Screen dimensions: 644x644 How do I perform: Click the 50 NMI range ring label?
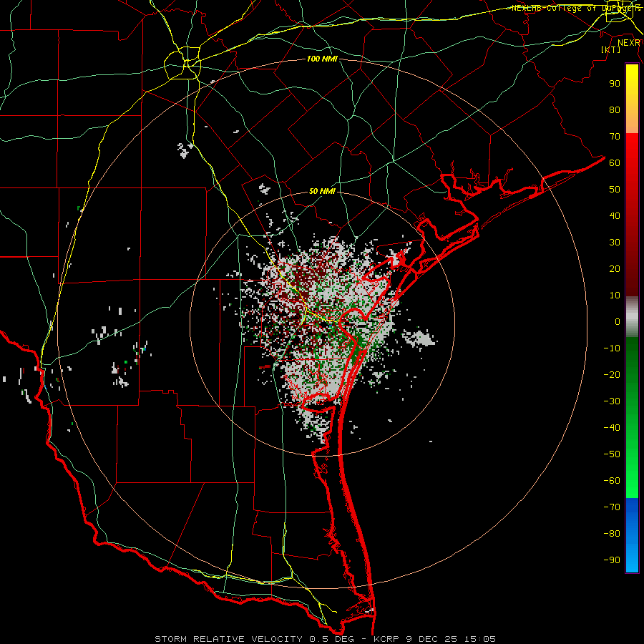coord(322,191)
